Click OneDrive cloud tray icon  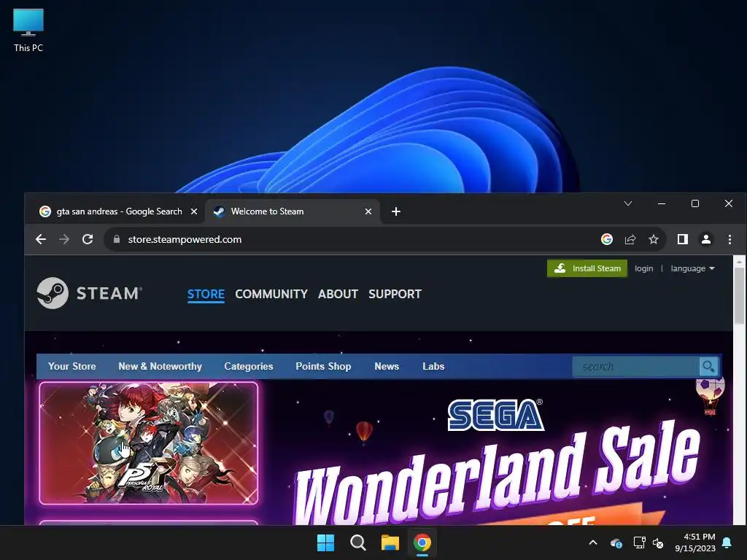pos(616,542)
